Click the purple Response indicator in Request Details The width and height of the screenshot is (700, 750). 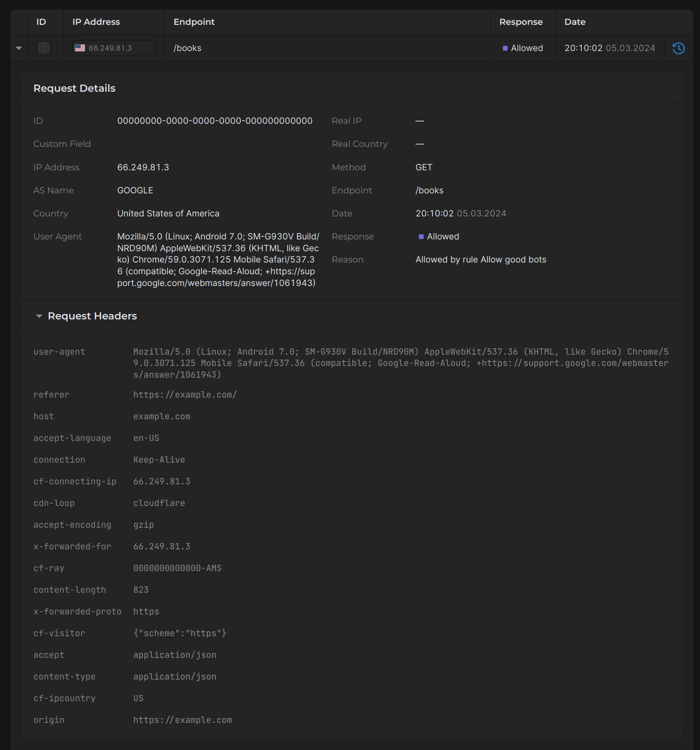421,237
